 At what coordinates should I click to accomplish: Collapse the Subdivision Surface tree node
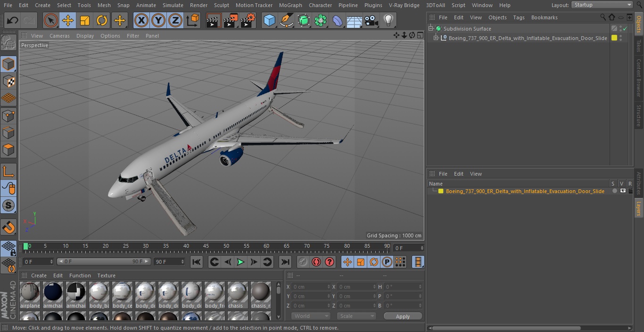[431, 29]
